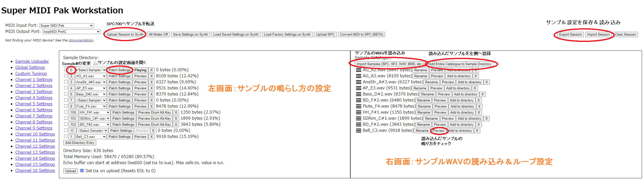The height and width of the screenshot is (179, 644).
Task: Add Flute_F4.wav to directory
Action: click(462, 106)
